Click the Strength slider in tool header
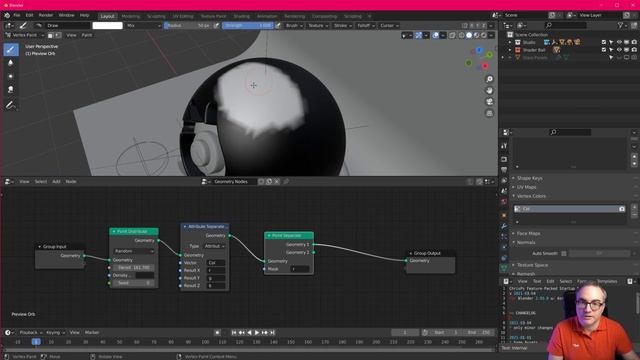 (248, 25)
